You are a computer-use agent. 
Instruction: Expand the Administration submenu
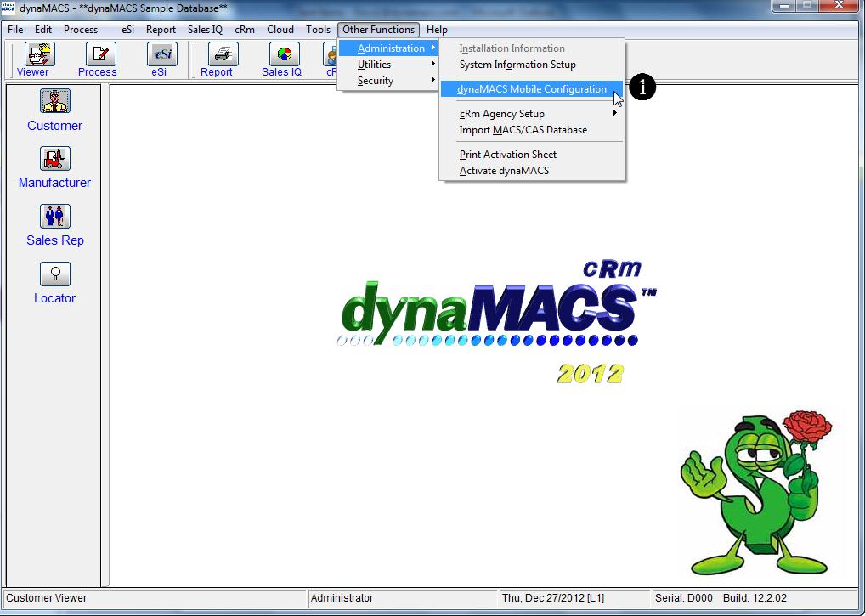point(389,48)
